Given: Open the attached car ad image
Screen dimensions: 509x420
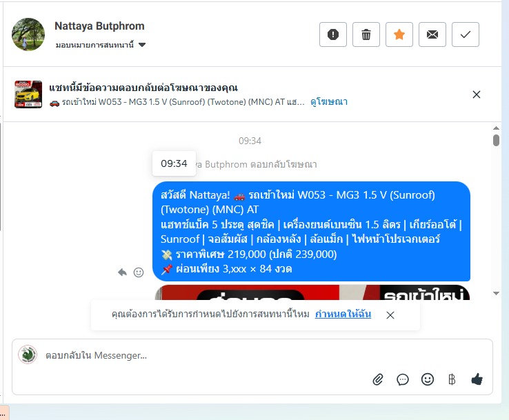Looking at the screenshot, I should pos(312,292).
